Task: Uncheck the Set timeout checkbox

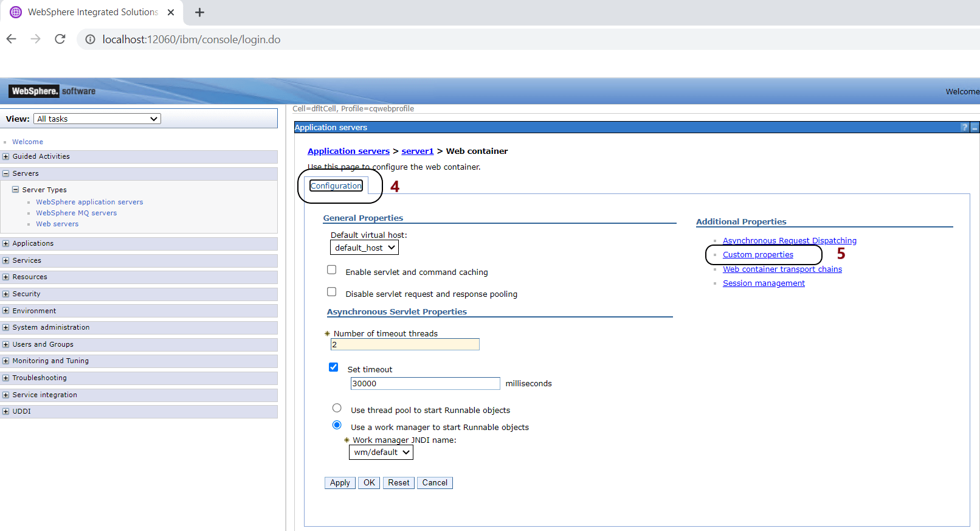Action: 333,367
